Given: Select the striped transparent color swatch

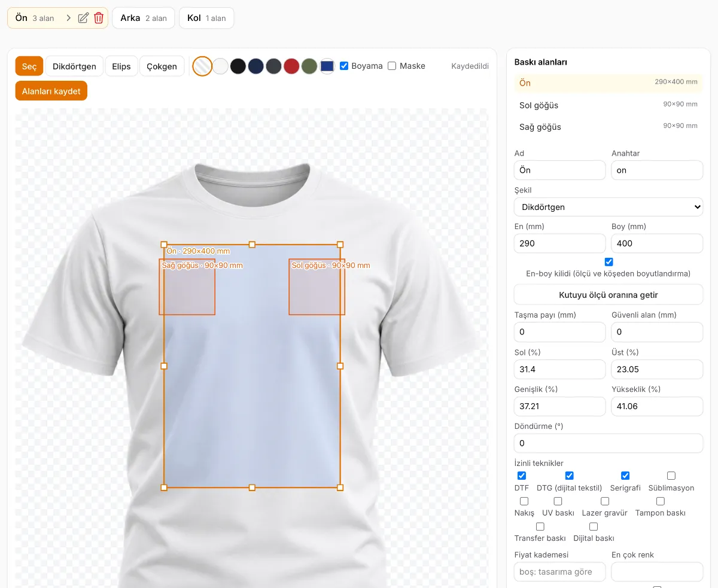Looking at the screenshot, I should tap(203, 66).
